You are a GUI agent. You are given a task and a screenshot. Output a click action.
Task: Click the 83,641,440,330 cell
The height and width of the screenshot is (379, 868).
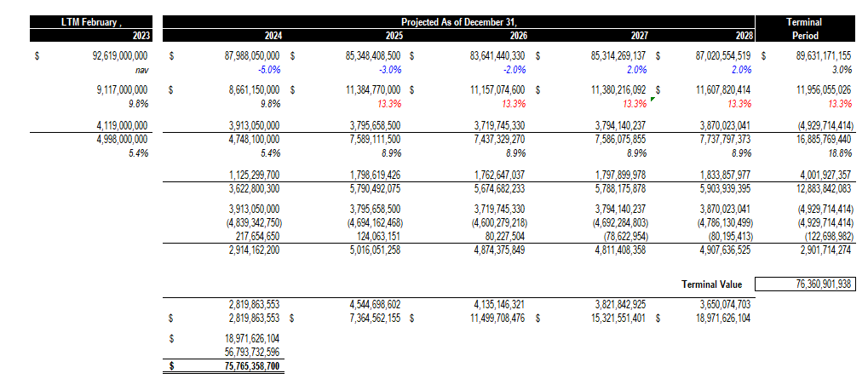tap(497, 56)
